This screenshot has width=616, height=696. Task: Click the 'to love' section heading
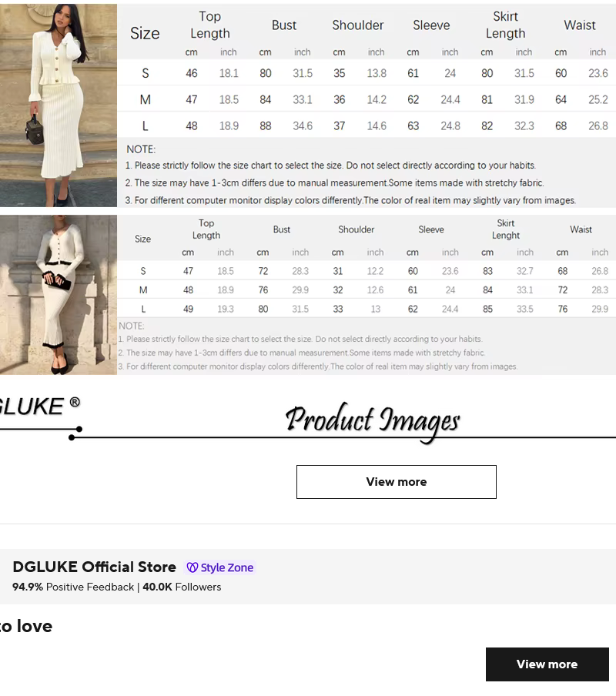[25, 626]
